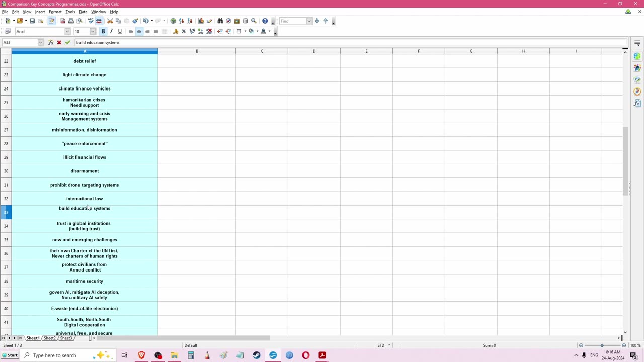The image size is (644, 362).
Task: Open Background Color dropdown arrow
Action: (x=257, y=31)
